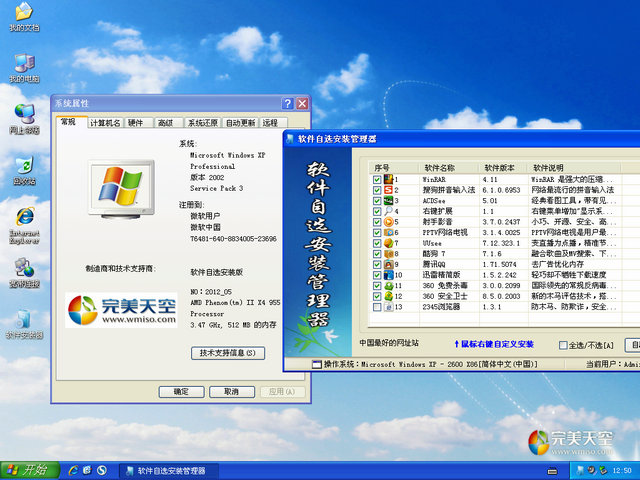Uncheck the UUsee checkbox

pyautogui.click(x=377, y=243)
